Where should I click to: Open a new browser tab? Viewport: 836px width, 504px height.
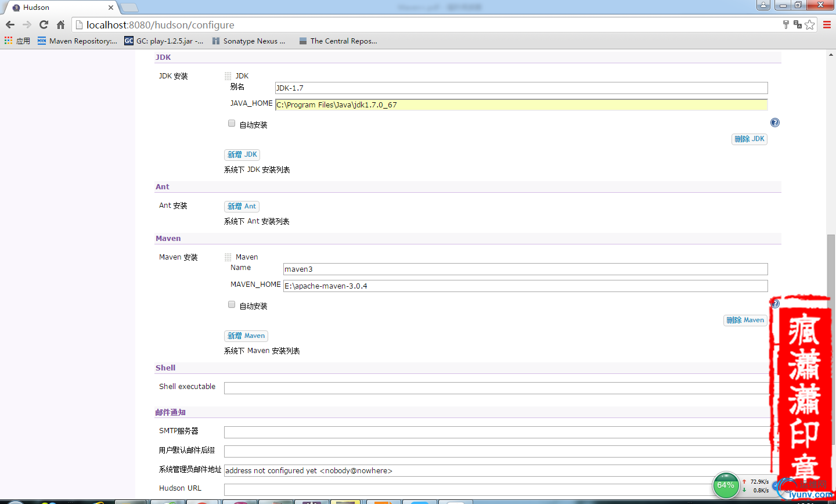point(129,8)
